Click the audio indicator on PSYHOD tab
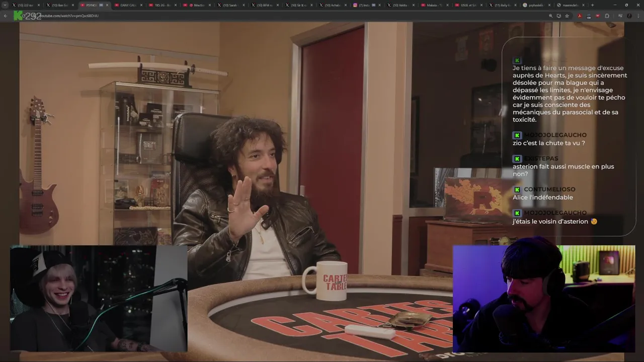Image resolution: width=644 pixels, height=362 pixels. point(101,5)
